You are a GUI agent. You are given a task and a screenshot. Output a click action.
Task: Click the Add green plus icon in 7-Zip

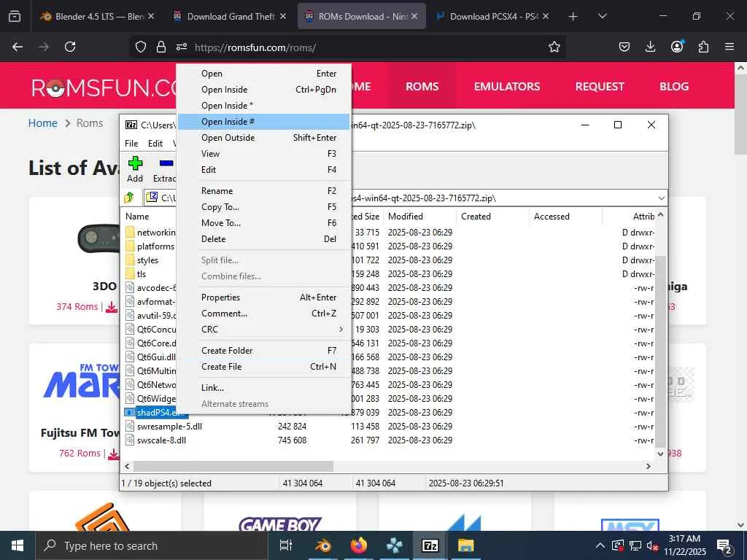[x=135, y=163]
